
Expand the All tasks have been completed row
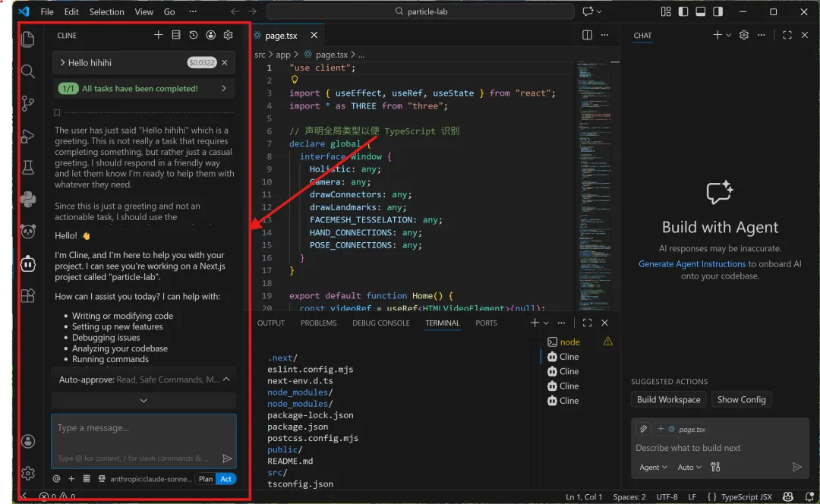143,88
